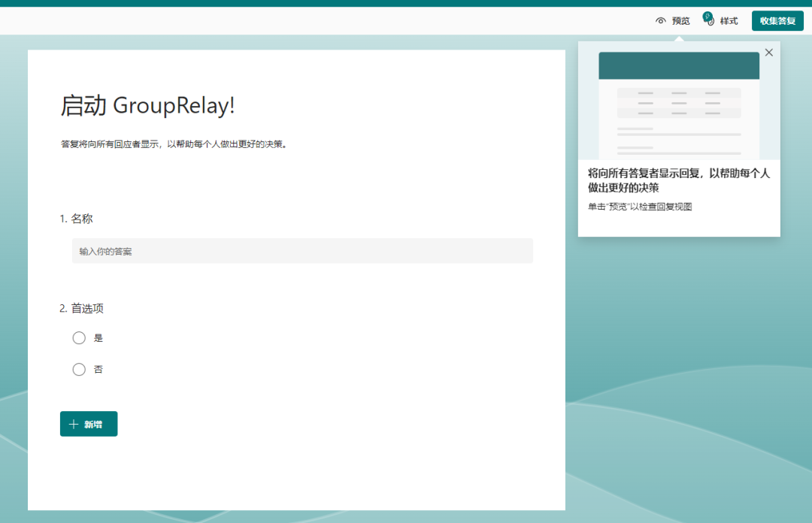Click the 收集答复 button
This screenshot has width=812, height=523.
[777, 21]
